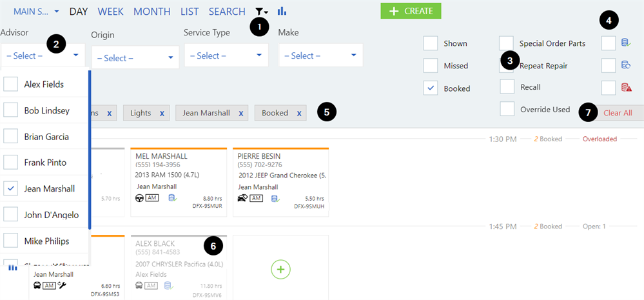Enable the Missed checkbox
644x300 pixels.
coord(431,66)
